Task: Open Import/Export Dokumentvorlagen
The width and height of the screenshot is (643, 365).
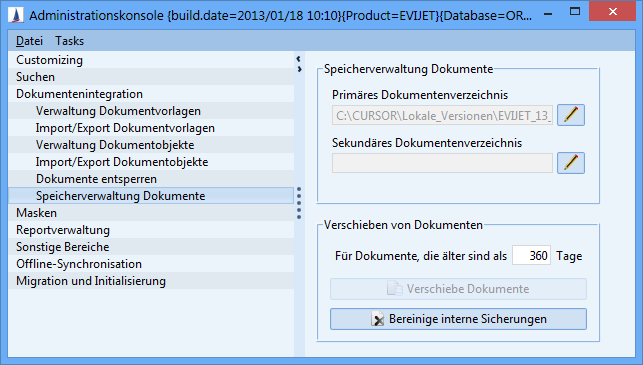Action: (x=151, y=128)
